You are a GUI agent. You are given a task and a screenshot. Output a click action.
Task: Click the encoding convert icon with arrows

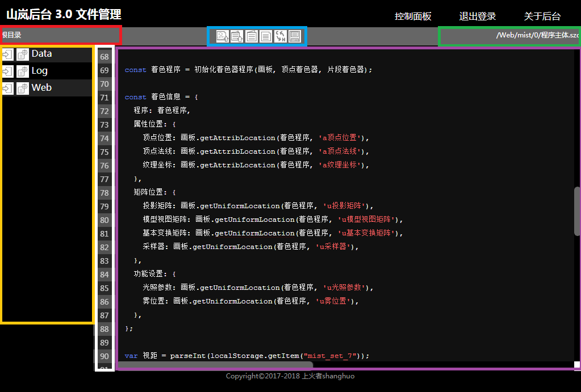point(281,36)
